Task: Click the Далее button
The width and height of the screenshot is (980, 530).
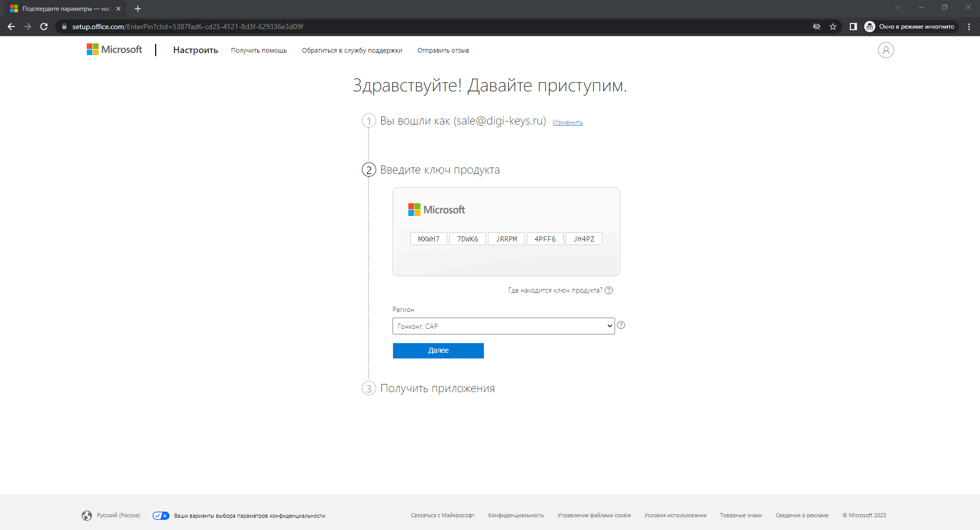Action: click(x=438, y=351)
